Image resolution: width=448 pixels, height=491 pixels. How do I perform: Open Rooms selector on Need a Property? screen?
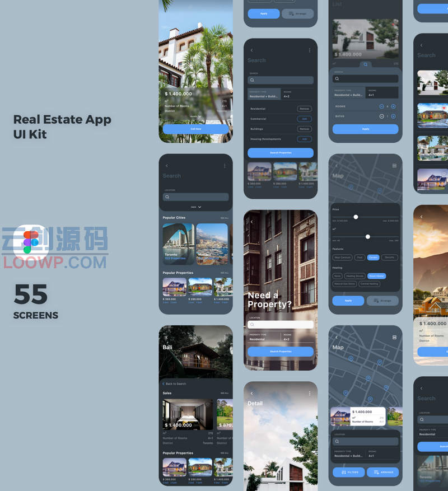(x=297, y=337)
